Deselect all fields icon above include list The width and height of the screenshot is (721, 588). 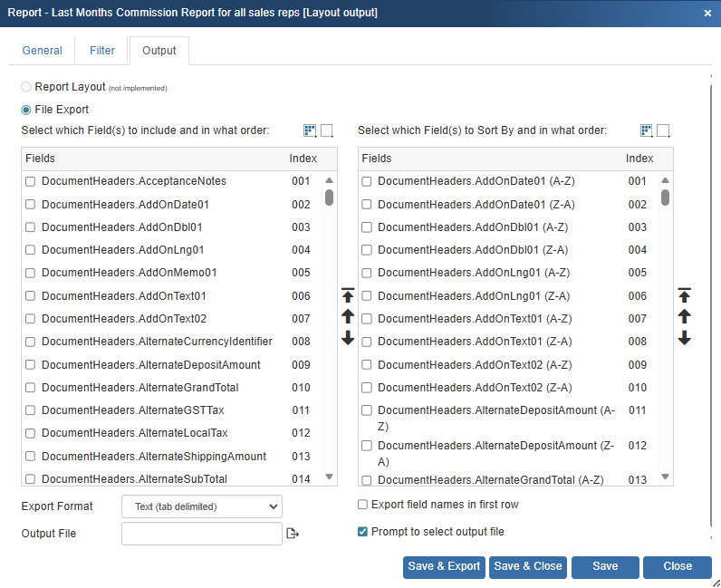click(327, 130)
